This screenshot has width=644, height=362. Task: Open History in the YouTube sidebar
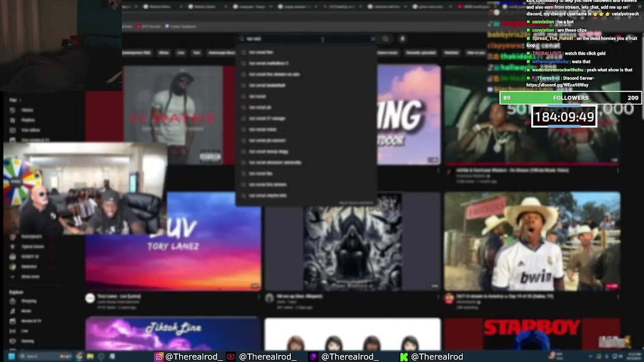(x=27, y=110)
